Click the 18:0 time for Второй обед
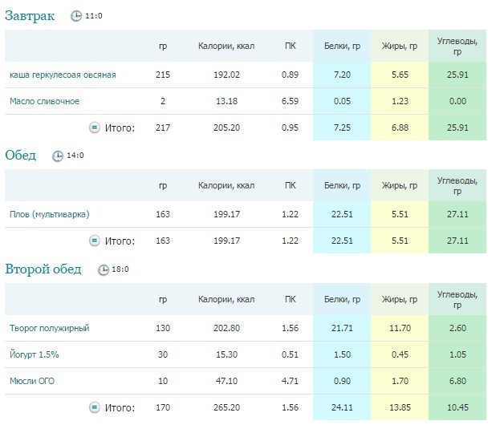The image size is (504, 429). click(120, 269)
